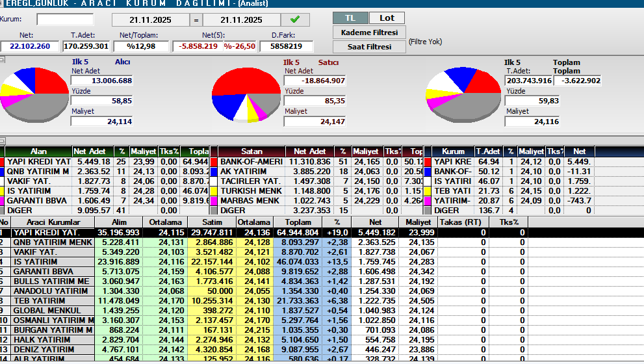This screenshot has height=364, width=644.
Task: Click blue marker beside AK YATIRIM row
Action: tap(214, 172)
